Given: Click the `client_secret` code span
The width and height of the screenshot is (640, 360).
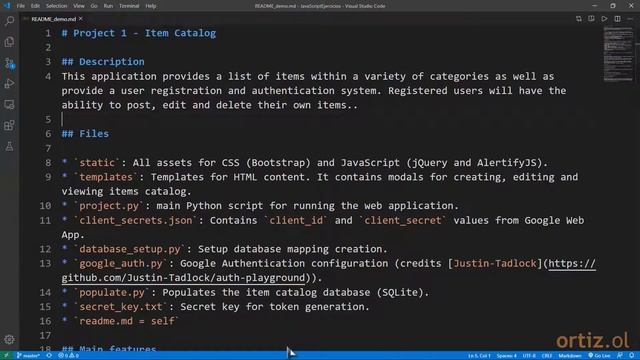Looking at the screenshot, I should point(402,220).
